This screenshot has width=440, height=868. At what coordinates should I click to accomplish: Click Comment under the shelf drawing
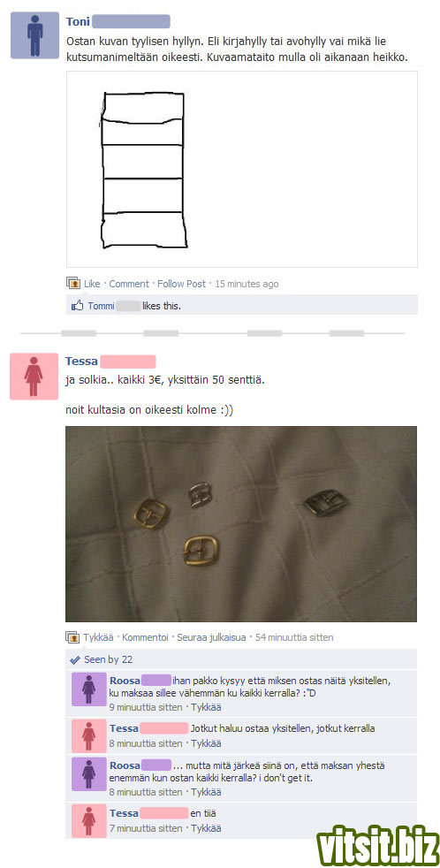(x=128, y=284)
